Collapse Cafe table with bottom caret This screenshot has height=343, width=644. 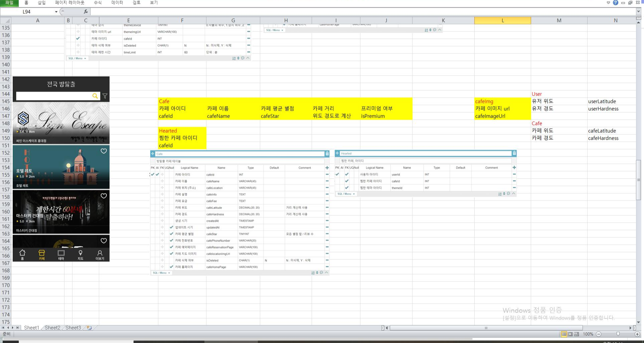click(326, 272)
